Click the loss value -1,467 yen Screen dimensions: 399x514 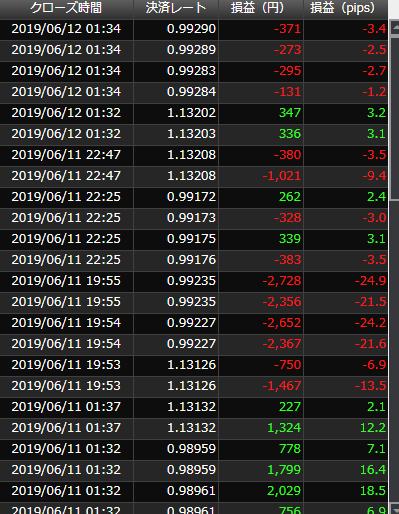click(x=282, y=386)
